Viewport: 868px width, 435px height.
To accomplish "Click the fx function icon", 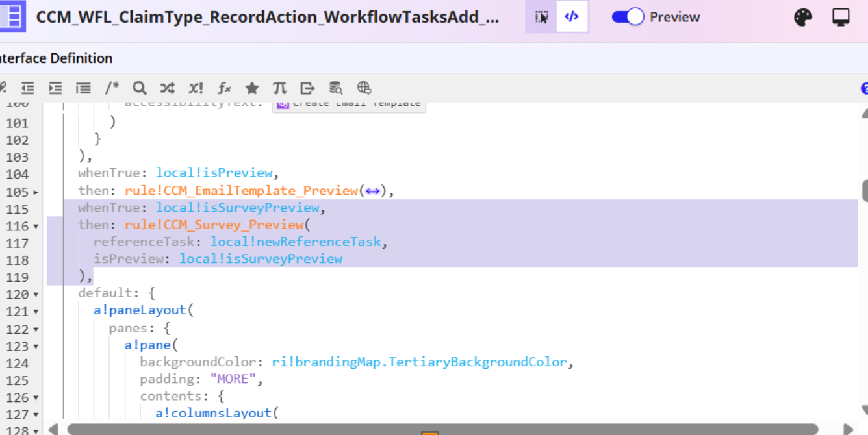I will click(224, 88).
